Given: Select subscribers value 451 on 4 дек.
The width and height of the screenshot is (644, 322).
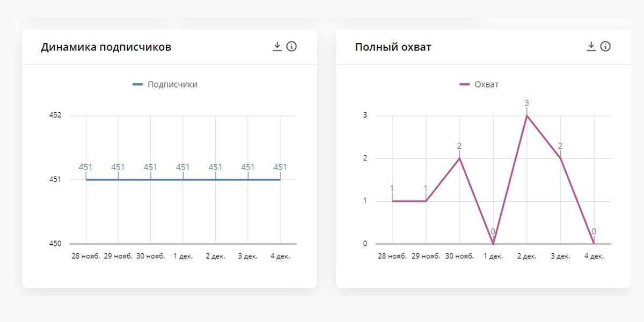Looking at the screenshot, I should [x=280, y=167].
